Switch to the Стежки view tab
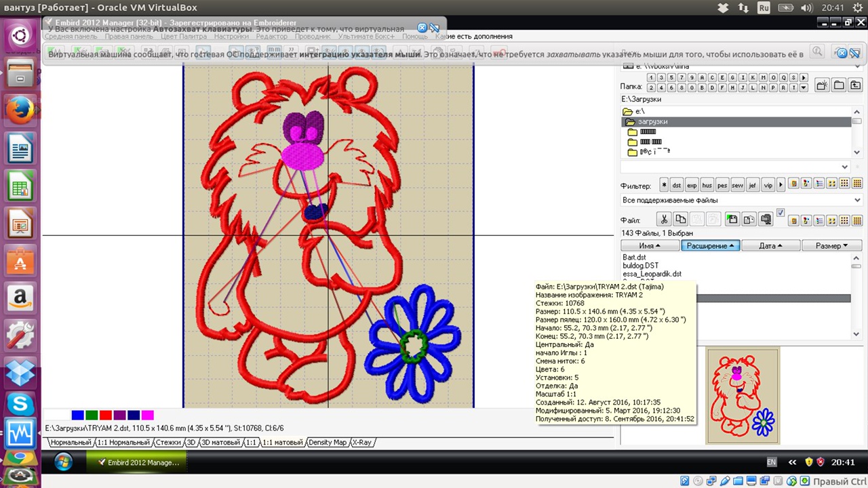 pos(168,443)
